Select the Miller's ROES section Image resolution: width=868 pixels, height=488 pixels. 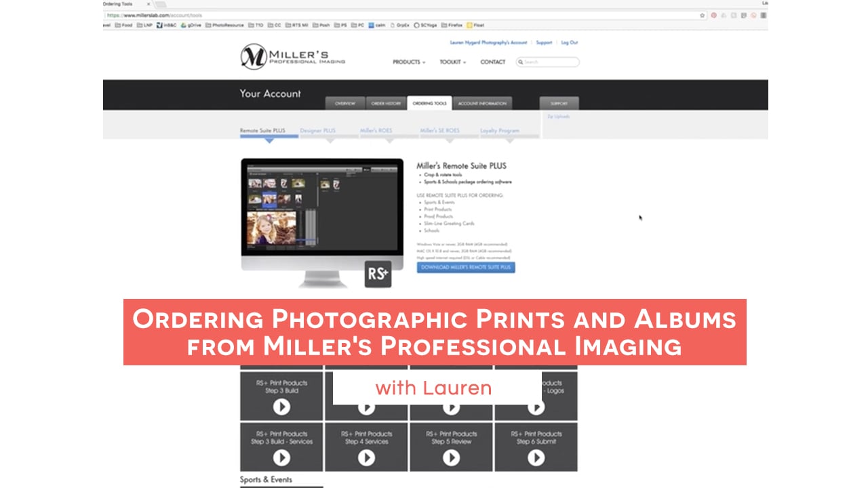point(376,131)
